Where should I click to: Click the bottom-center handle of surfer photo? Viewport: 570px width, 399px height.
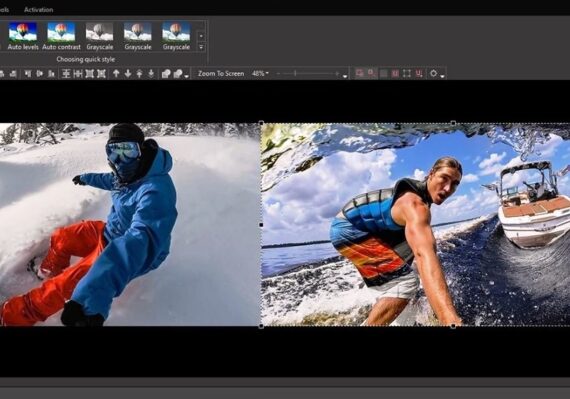coord(453,326)
